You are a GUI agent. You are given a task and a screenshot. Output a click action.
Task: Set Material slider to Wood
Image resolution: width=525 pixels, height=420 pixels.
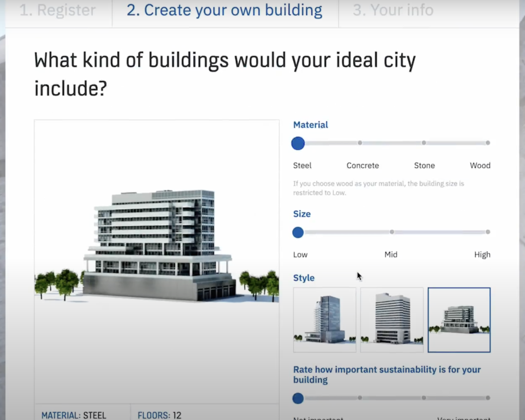[x=487, y=143]
